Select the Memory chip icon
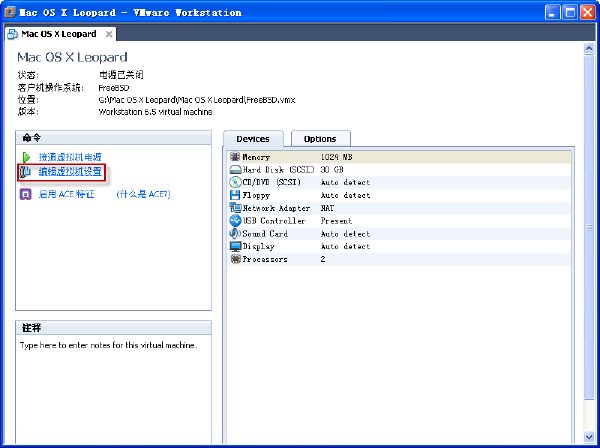Screen dimensions: 600x448 point(235,156)
